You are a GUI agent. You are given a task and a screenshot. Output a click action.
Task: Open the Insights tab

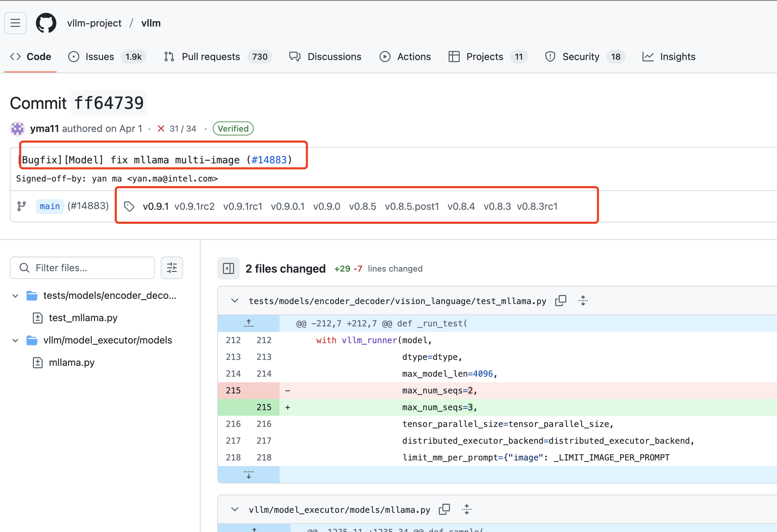point(669,57)
